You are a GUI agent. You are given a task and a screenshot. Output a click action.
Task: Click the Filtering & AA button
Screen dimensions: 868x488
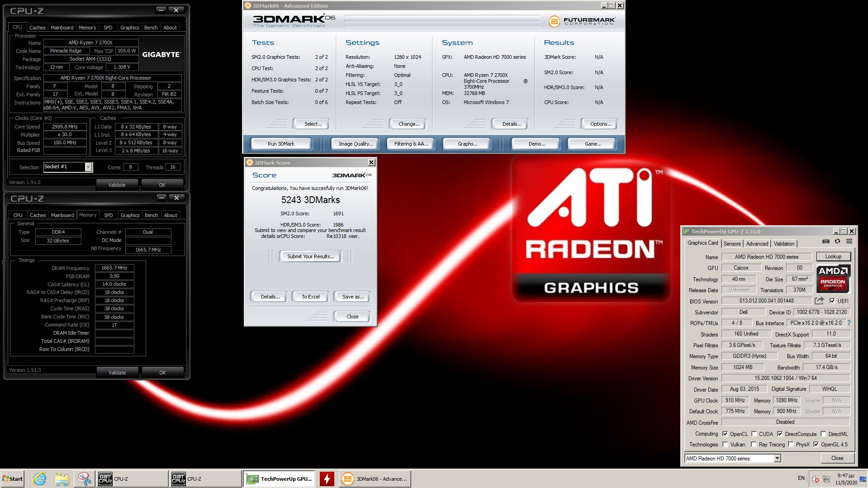[411, 144]
